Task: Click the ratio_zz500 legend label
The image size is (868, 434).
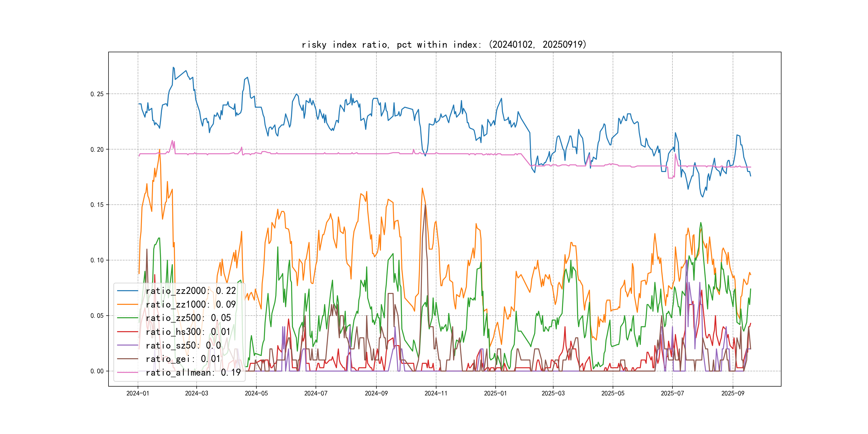Action: tap(188, 318)
